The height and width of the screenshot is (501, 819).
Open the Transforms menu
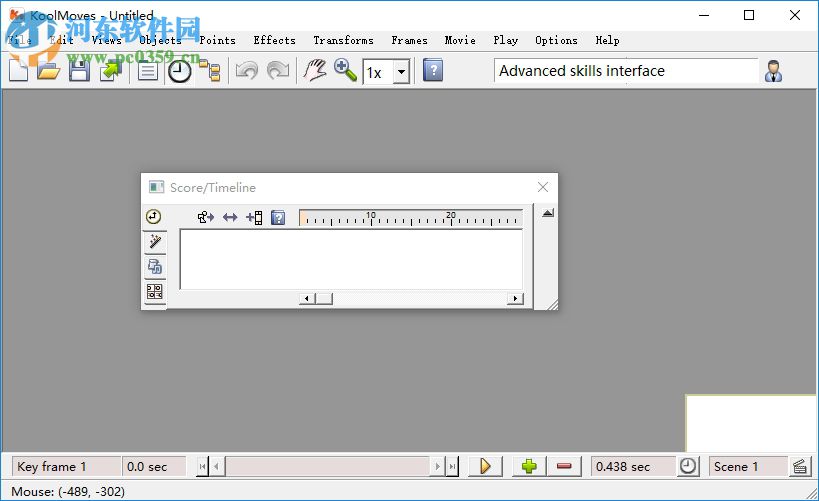(x=343, y=40)
